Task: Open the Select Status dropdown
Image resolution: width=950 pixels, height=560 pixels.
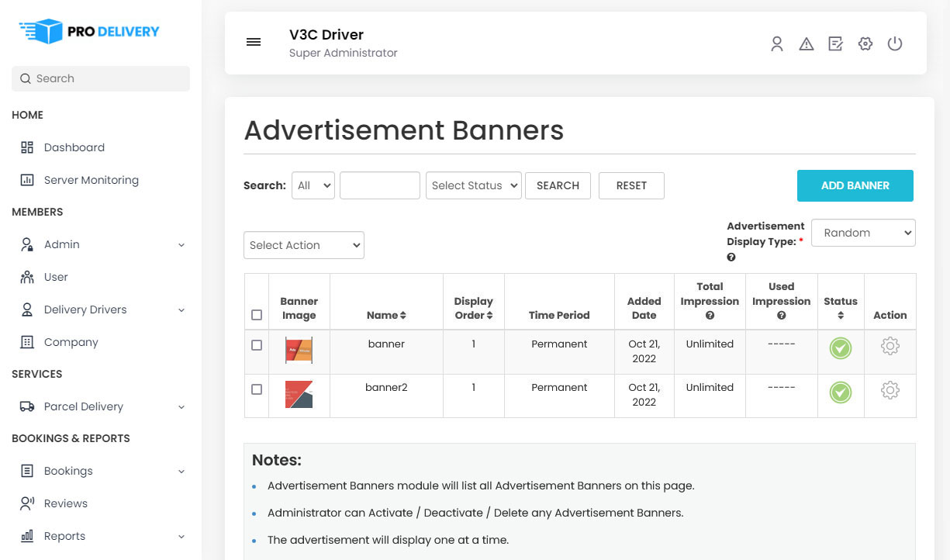Action: (473, 185)
